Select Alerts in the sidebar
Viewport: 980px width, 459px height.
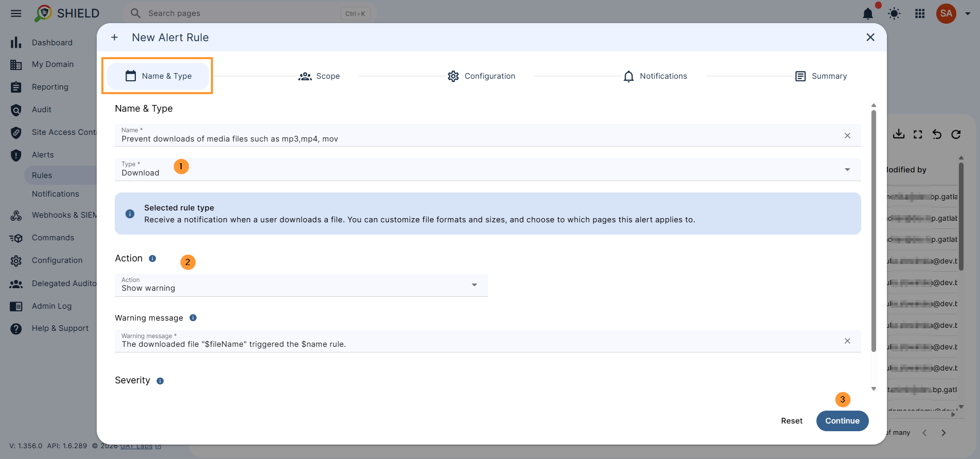coord(43,155)
